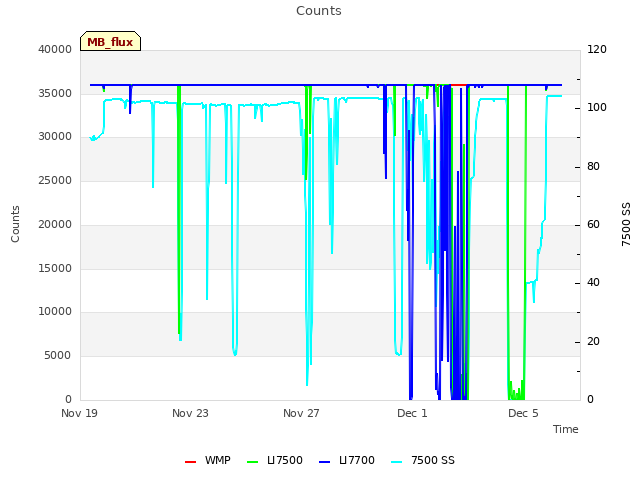This screenshot has height=480, width=640.
Task: Click the 40000 left axis value
Action: (x=55, y=49)
